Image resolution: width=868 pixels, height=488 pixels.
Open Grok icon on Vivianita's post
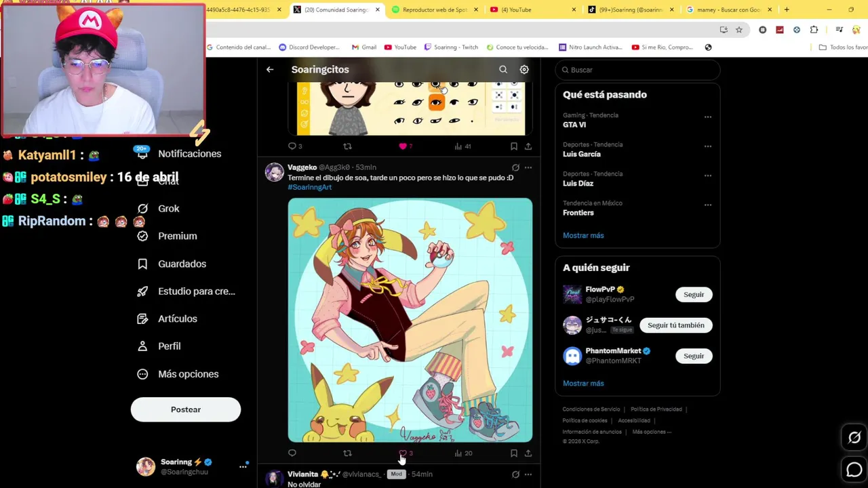[x=515, y=474]
